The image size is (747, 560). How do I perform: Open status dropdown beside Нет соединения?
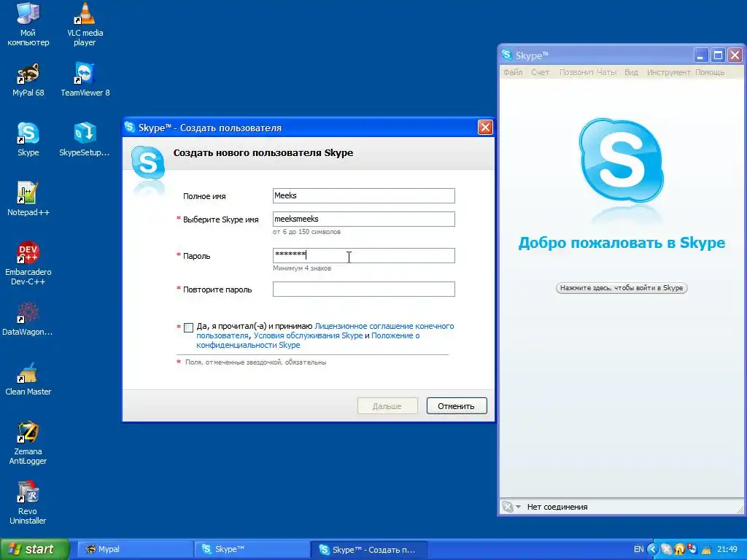click(518, 507)
